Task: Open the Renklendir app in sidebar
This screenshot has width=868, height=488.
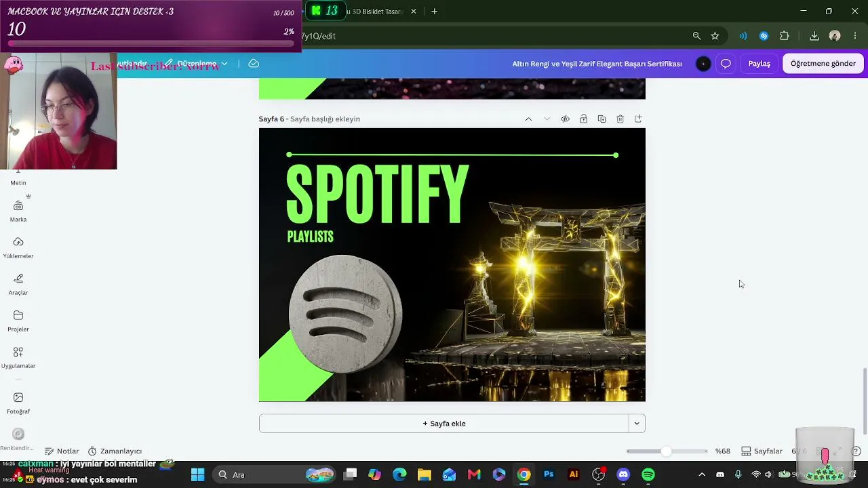Action: coord(18,439)
